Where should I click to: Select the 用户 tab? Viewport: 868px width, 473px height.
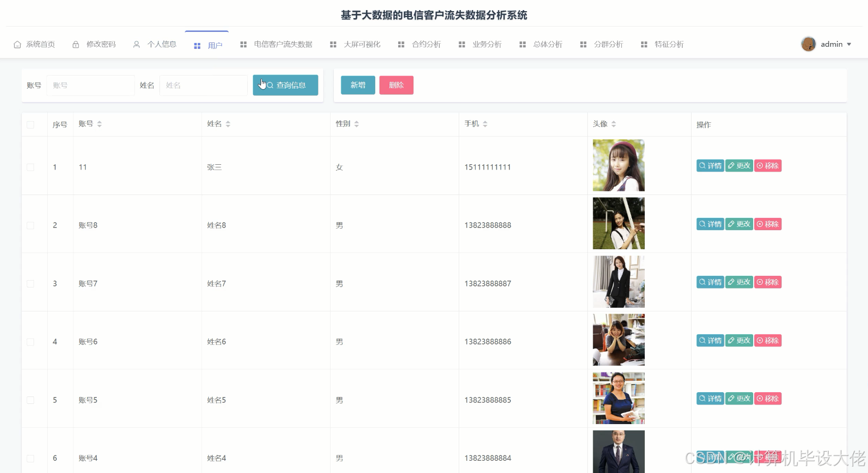[x=207, y=45]
